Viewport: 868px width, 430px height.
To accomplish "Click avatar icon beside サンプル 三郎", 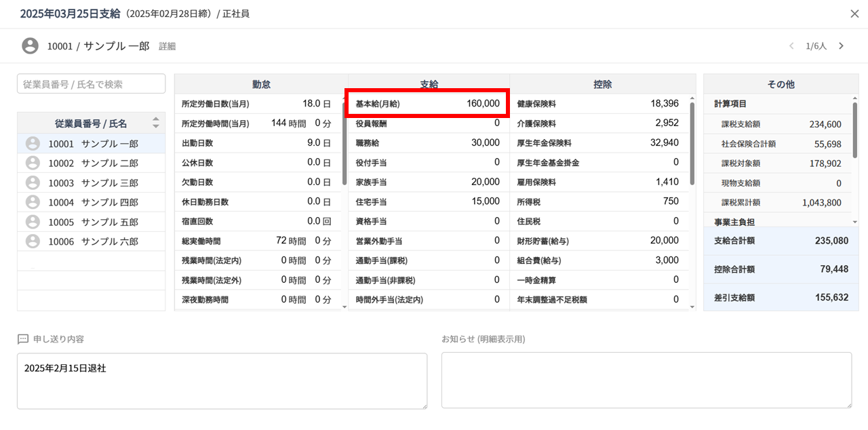I will click(x=33, y=183).
